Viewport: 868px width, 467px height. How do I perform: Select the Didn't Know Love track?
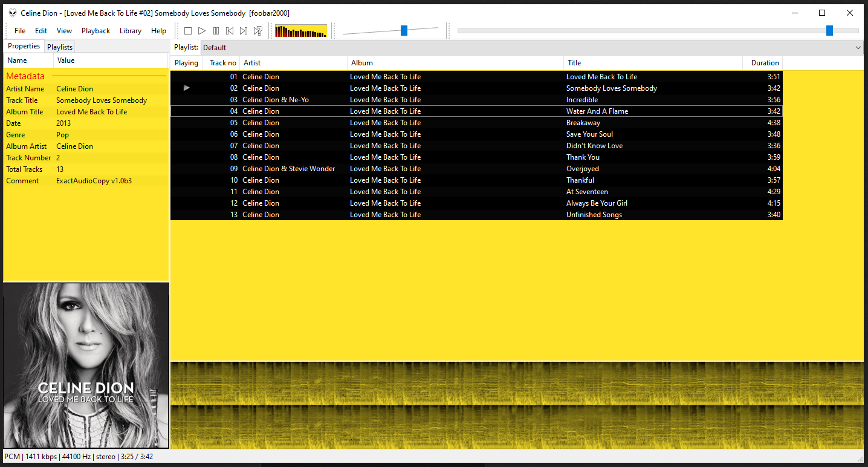(476, 146)
